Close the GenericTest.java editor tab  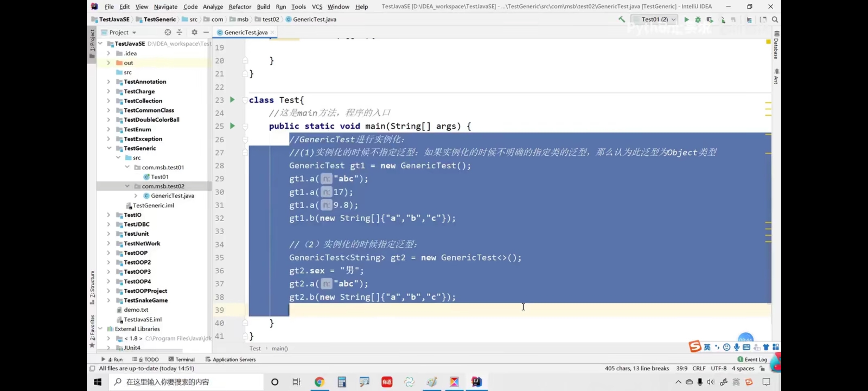coord(272,32)
